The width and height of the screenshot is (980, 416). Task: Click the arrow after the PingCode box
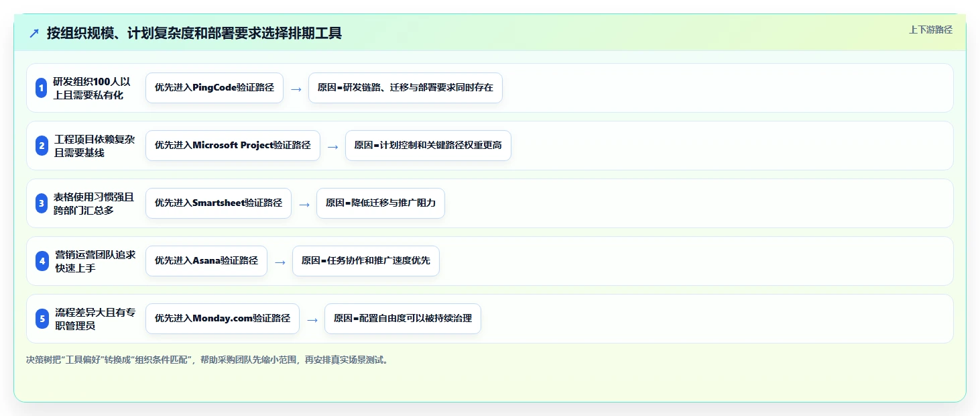tap(296, 89)
